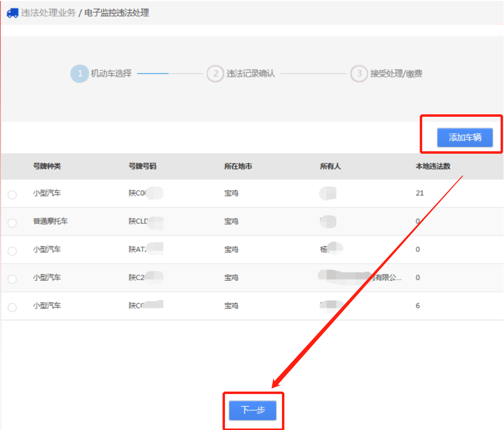Open the 违法处理业务 breadcrumb link
504x430 pixels.
(48, 13)
